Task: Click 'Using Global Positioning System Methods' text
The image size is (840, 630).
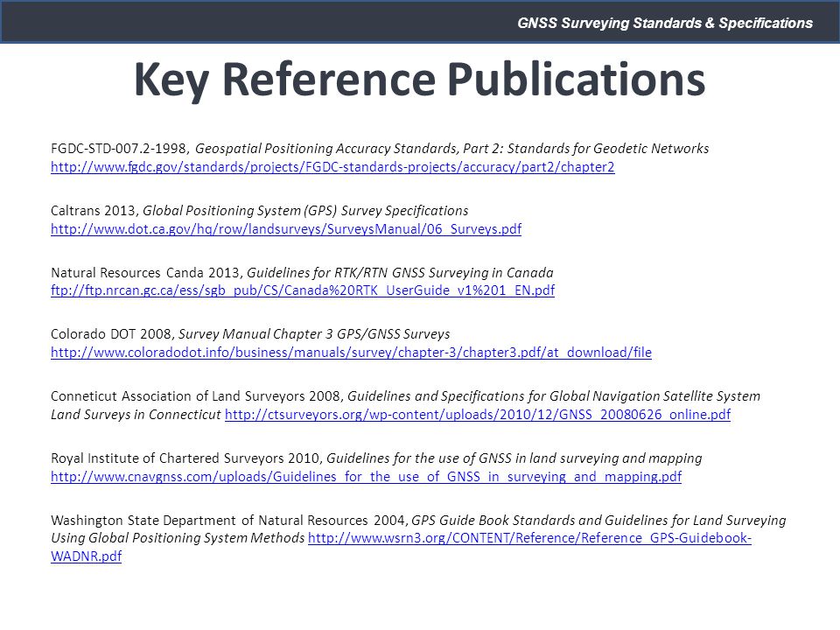Action: coord(178,538)
